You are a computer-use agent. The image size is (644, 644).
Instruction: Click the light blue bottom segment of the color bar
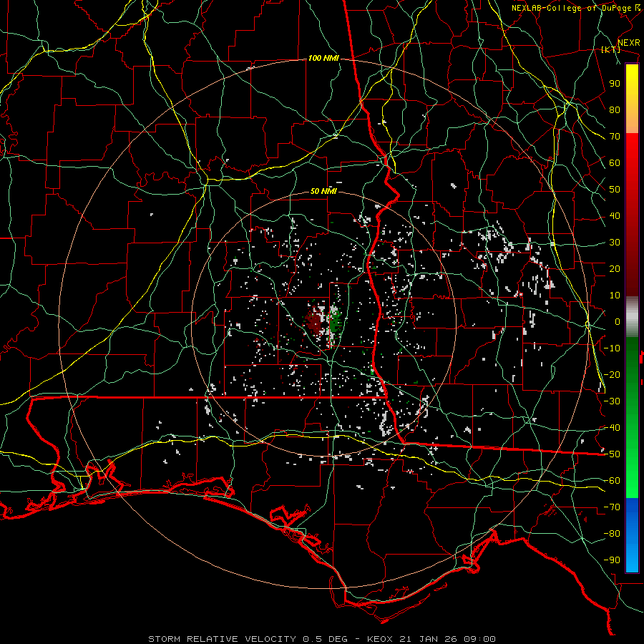coord(632,557)
